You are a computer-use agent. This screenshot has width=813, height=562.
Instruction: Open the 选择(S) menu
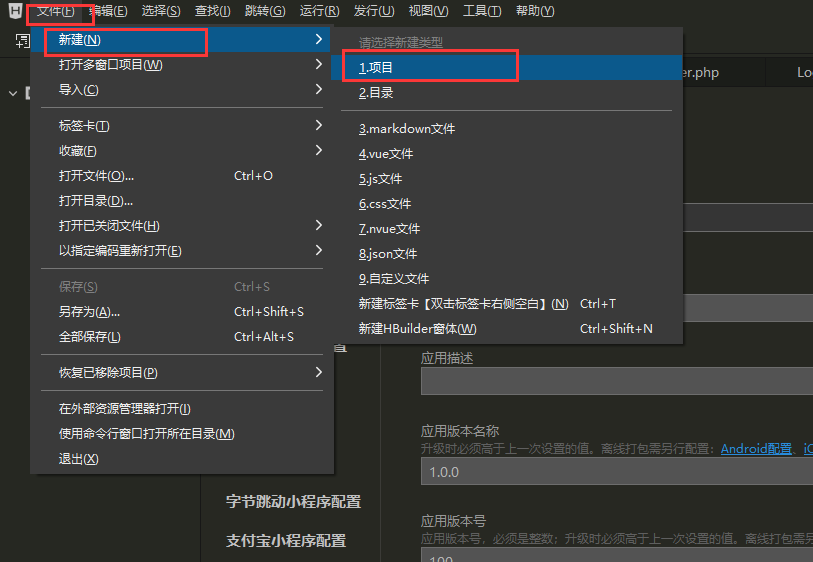[x=161, y=11]
